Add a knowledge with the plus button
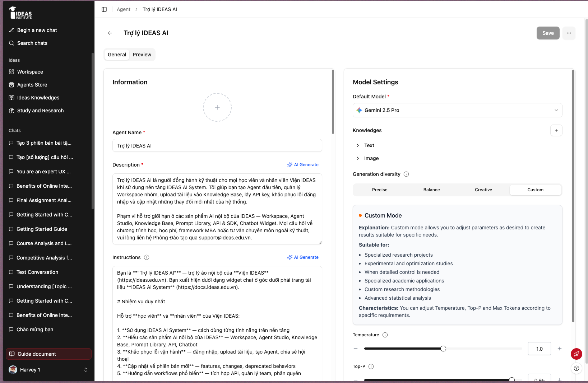Screen dimensions: 588x383 tap(556, 130)
